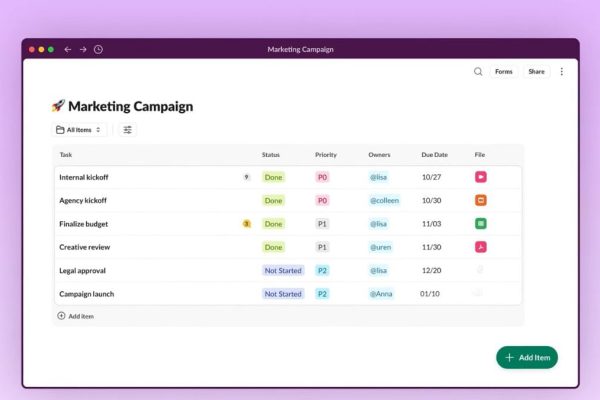Click the Status column header
The height and width of the screenshot is (400, 600).
point(271,155)
